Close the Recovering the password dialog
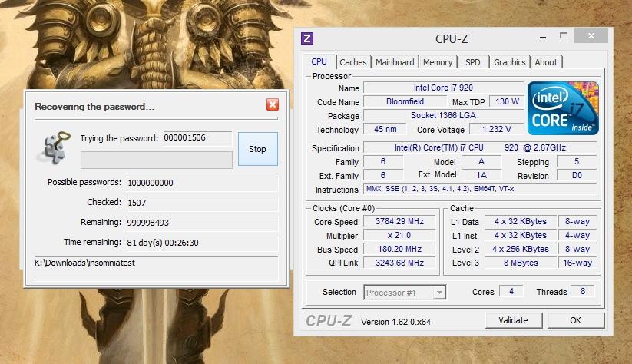632x364 pixels. pyautogui.click(x=273, y=104)
